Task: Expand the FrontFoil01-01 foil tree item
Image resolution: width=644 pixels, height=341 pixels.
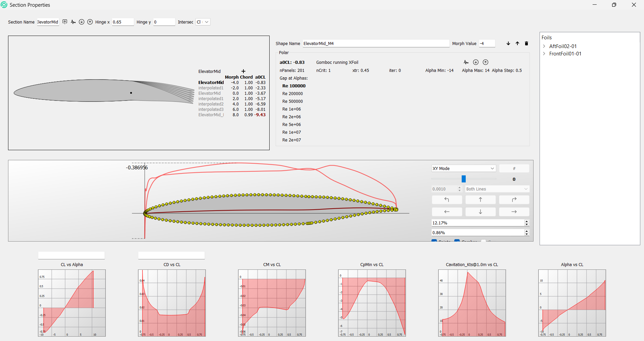Action: click(x=544, y=54)
